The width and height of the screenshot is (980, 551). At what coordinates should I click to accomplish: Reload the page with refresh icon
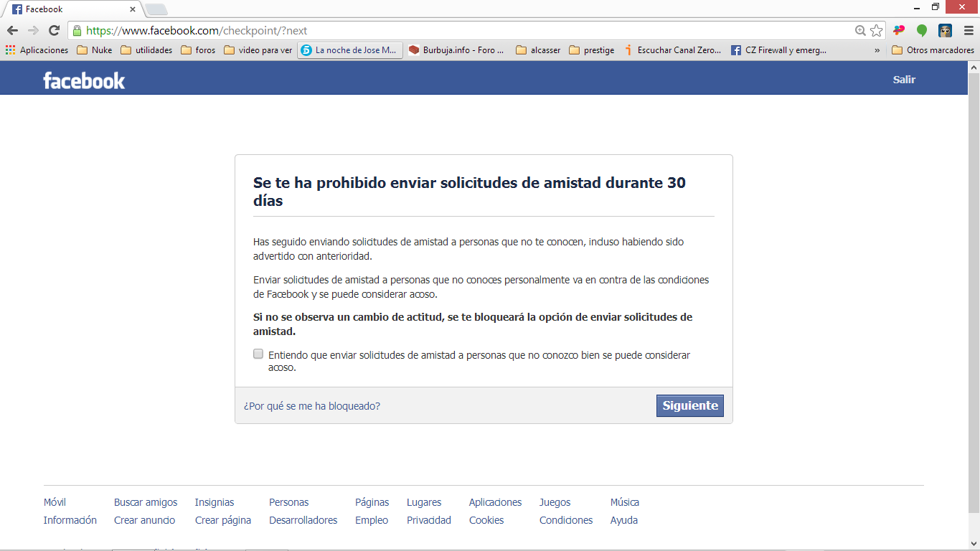pyautogui.click(x=54, y=31)
